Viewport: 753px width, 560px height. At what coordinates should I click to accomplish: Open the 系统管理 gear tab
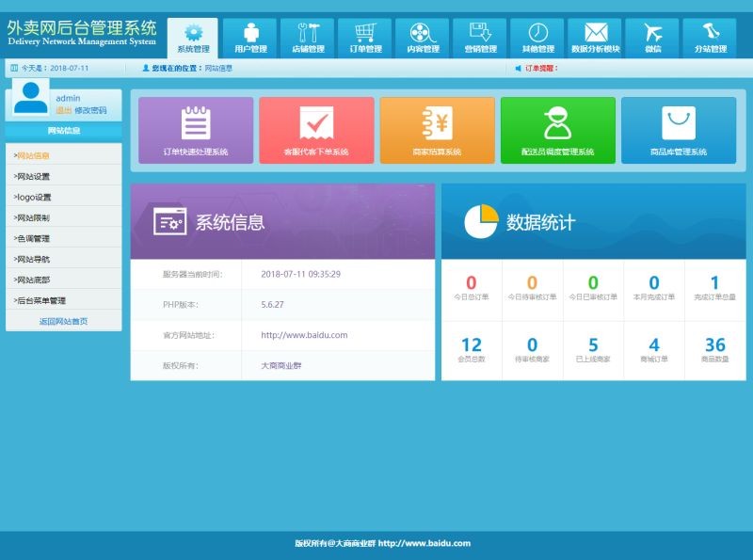(x=193, y=38)
